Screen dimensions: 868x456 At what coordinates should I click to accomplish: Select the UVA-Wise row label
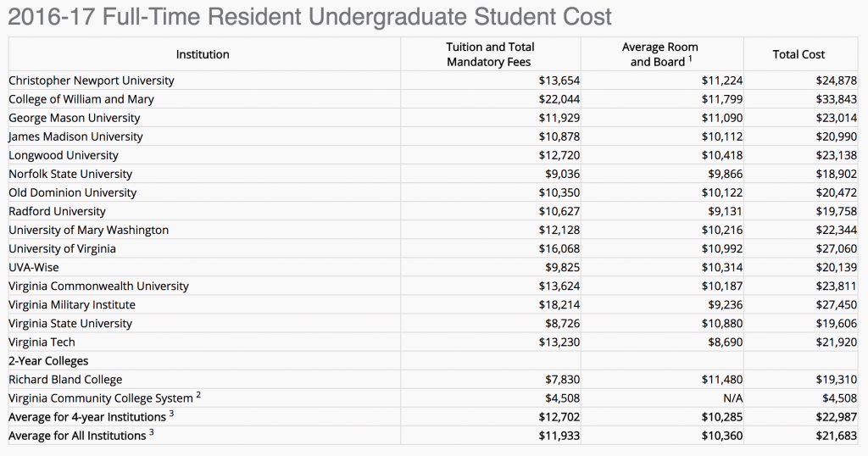[34, 267]
